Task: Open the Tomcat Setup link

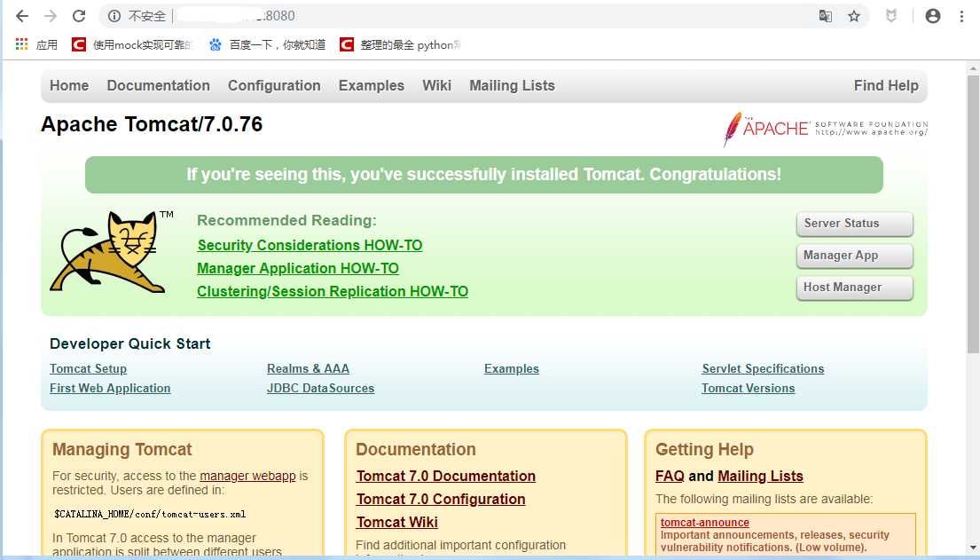Action: pyautogui.click(x=88, y=368)
